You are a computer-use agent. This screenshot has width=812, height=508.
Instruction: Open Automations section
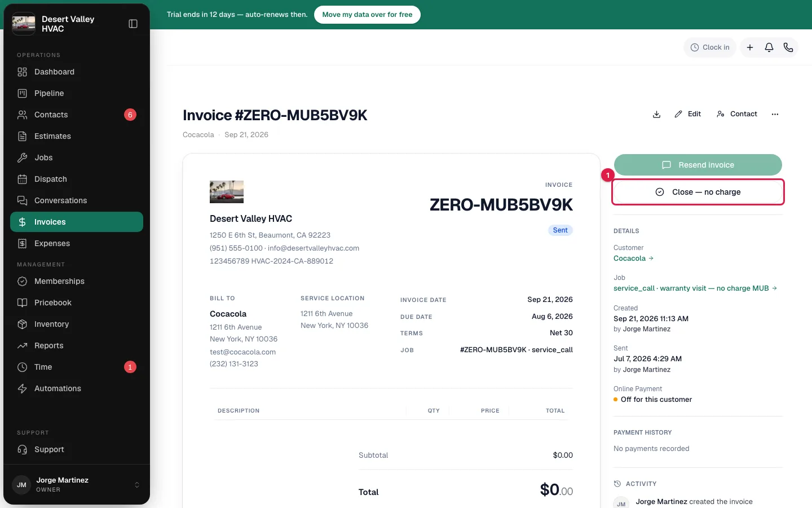point(77,388)
